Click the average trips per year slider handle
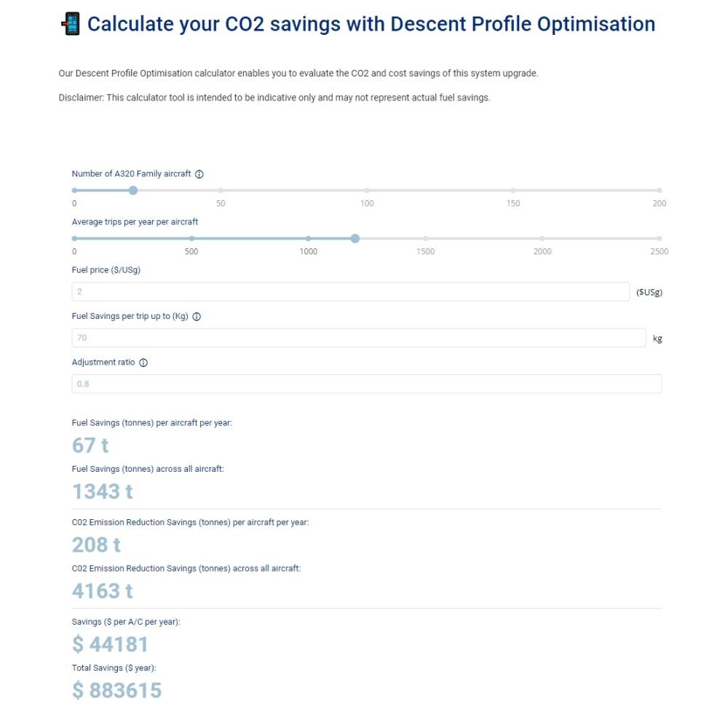728x707 pixels. 355,238
